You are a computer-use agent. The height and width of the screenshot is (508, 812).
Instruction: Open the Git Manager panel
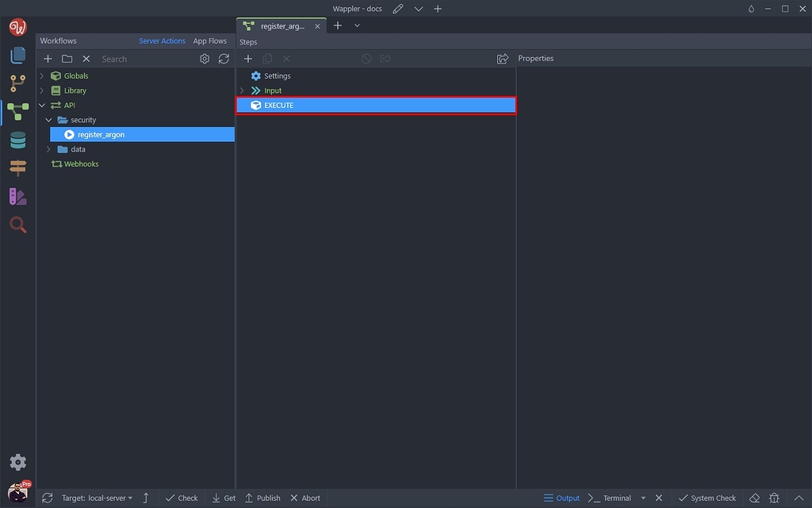17,83
